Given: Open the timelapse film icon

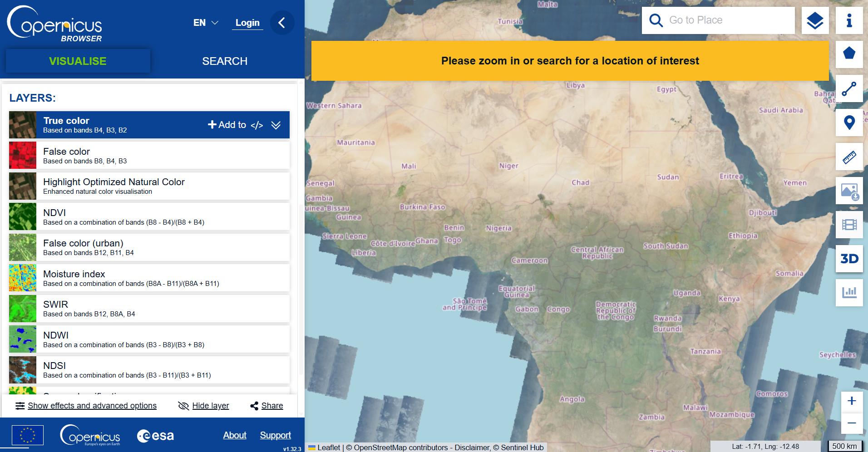Looking at the screenshot, I should coord(849,225).
